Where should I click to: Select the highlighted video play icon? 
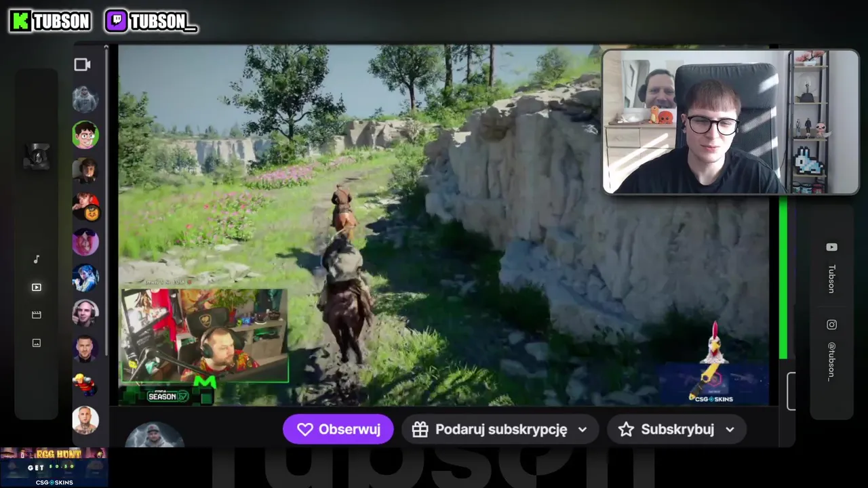point(37,287)
